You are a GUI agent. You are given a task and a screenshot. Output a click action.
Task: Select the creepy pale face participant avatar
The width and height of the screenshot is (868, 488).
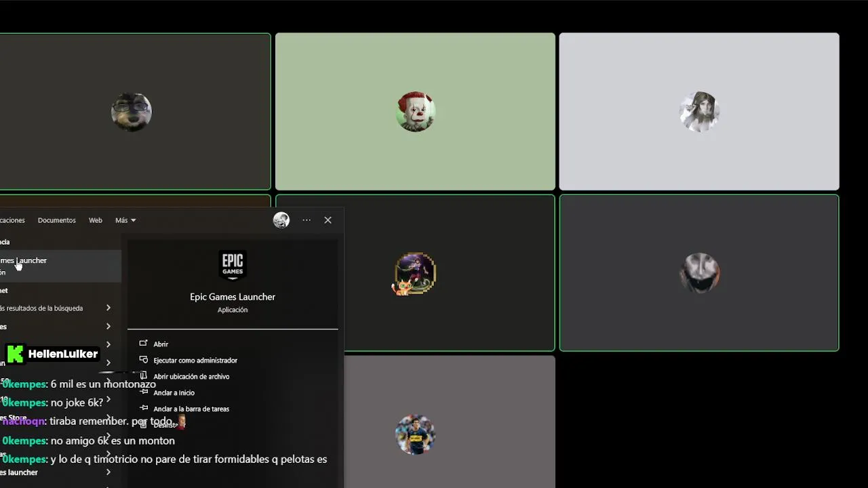(699, 273)
